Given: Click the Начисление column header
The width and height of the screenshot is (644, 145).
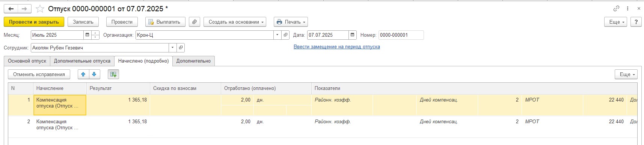Looking at the screenshot, I should tap(60, 88).
